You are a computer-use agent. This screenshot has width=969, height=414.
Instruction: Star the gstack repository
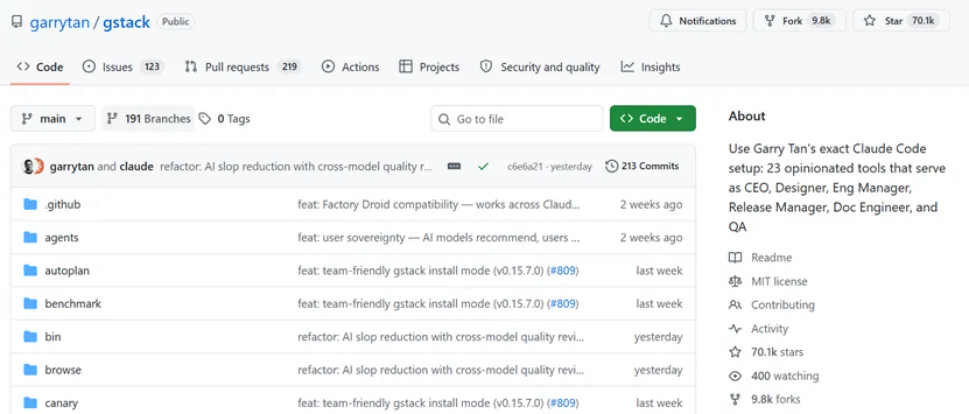(901, 21)
